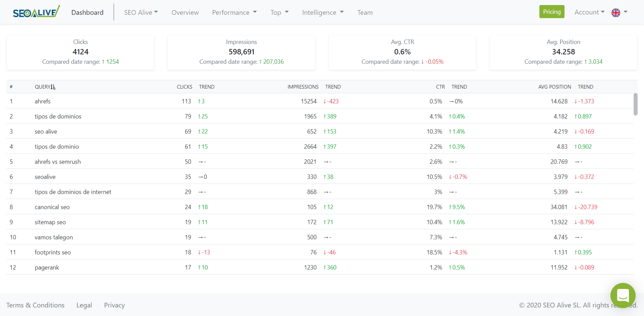Expand the Intelligence dropdown menu
This screenshot has height=316, width=644.
[323, 12]
